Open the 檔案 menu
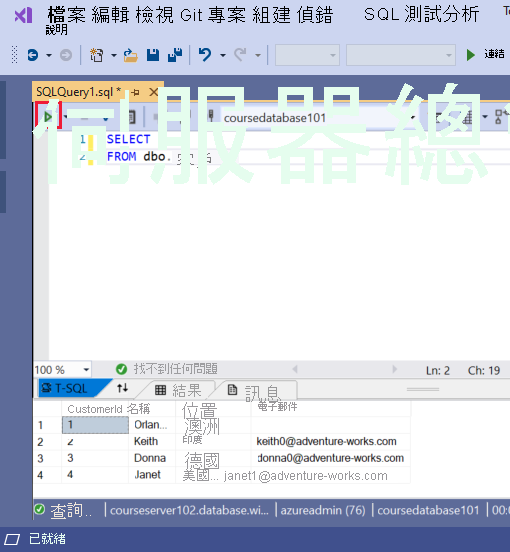This screenshot has height=552, width=510. pos(66,15)
